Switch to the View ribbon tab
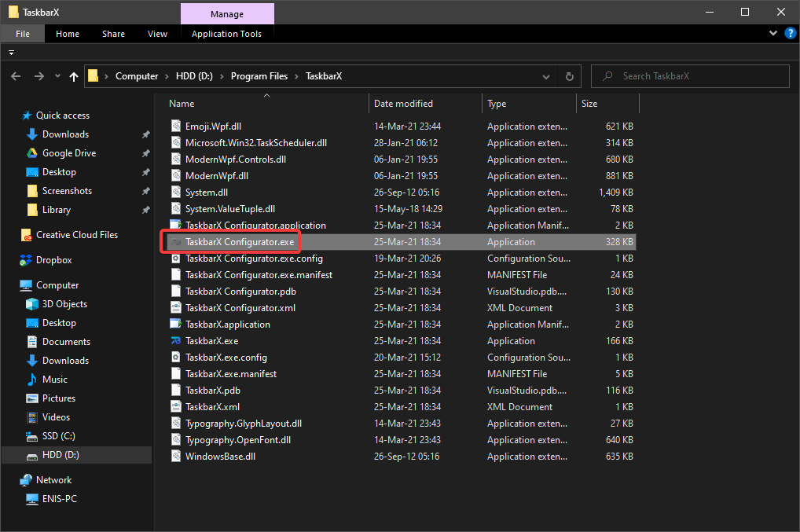Screen dimensions: 800x532 (x=157, y=34)
